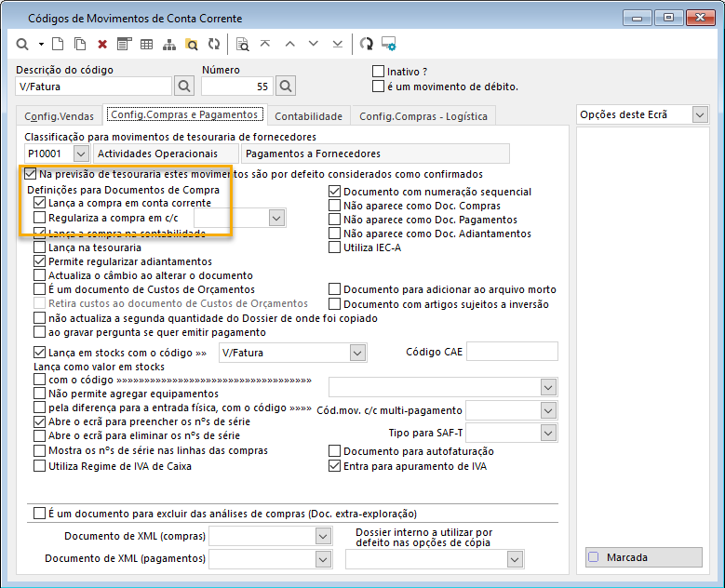Check 'Documento para adicionar ao arquivo morto'
This screenshot has width=725, height=588.
point(335,289)
